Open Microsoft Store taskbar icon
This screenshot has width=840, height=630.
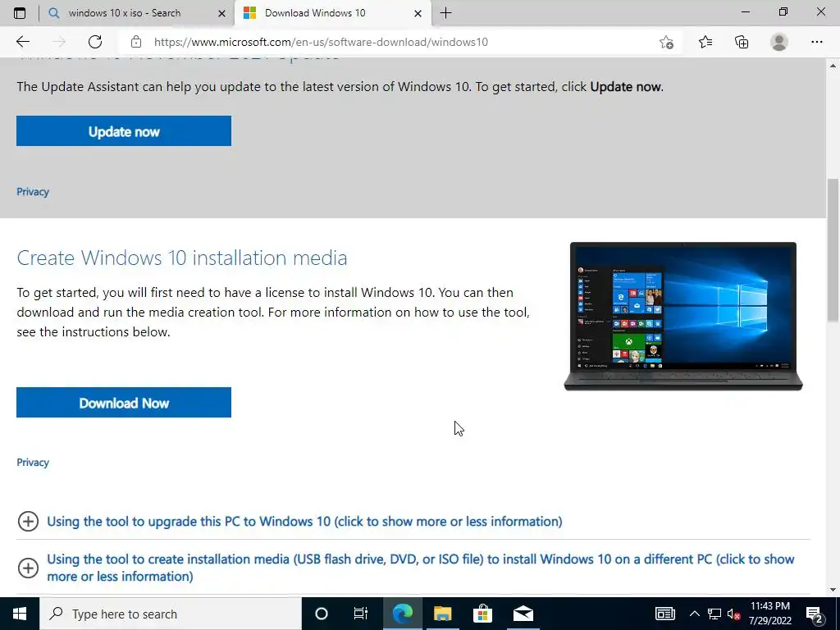482,614
